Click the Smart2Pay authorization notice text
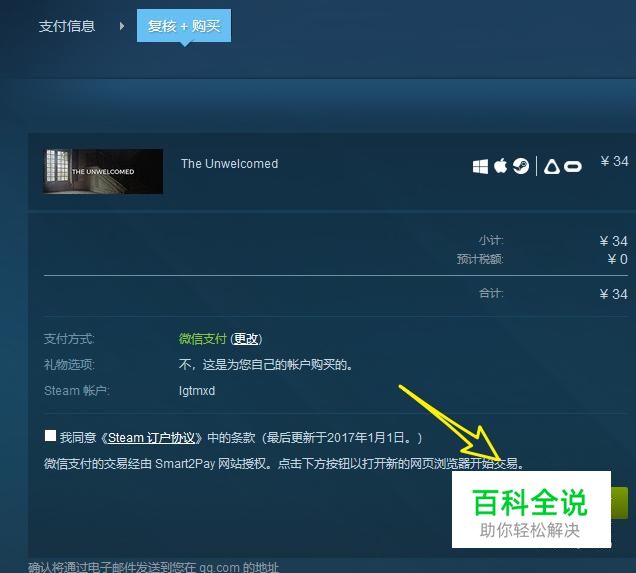636x573 pixels. [x=284, y=464]
